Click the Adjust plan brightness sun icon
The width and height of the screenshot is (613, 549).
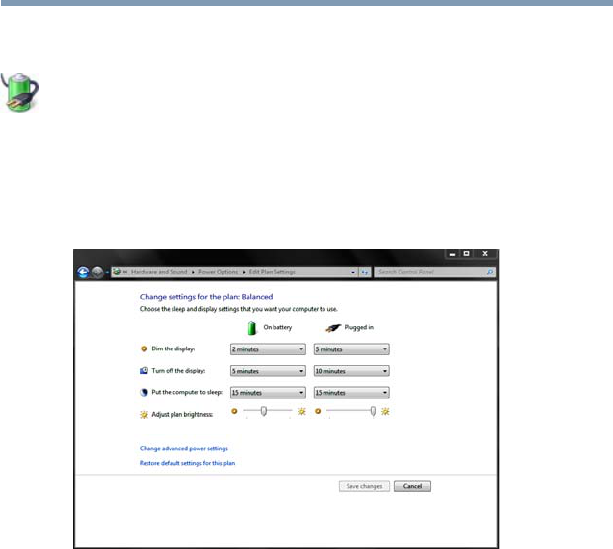pyautogui.click(x=144, y=414)
